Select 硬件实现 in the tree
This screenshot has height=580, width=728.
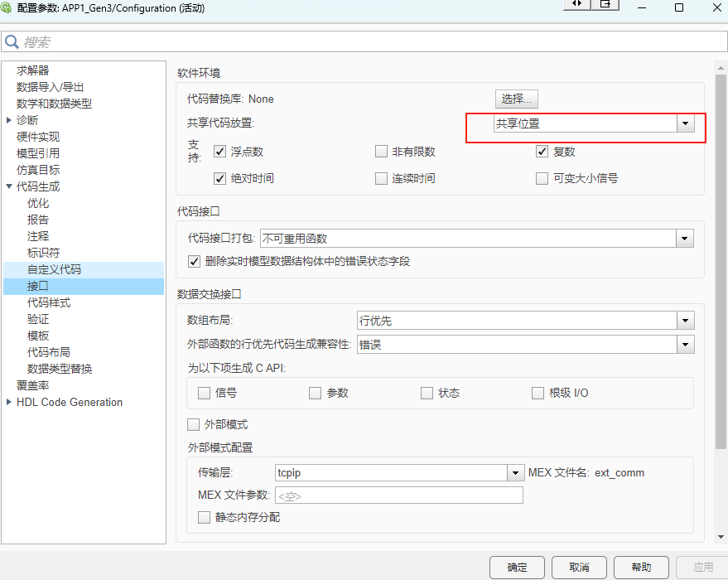point(38,137)
